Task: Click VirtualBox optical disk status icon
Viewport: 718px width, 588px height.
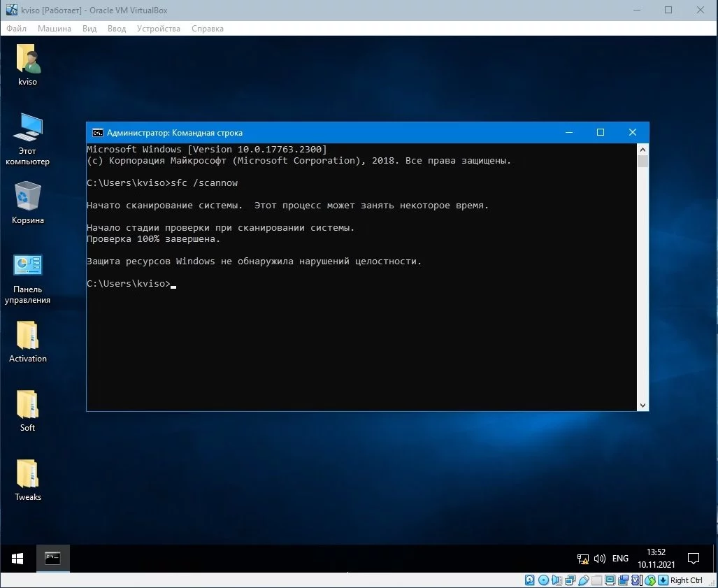Action: (543, 580)
